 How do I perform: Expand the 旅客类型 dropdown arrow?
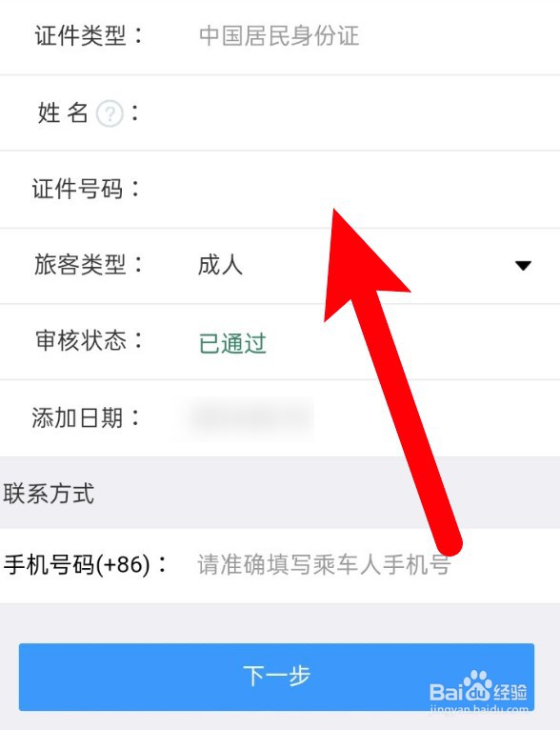coord(523,265)
